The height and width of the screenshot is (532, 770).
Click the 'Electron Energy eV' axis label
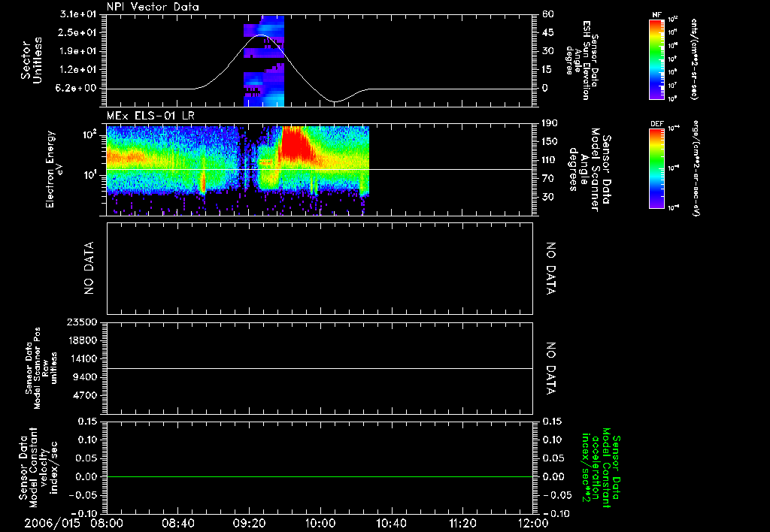54,169
